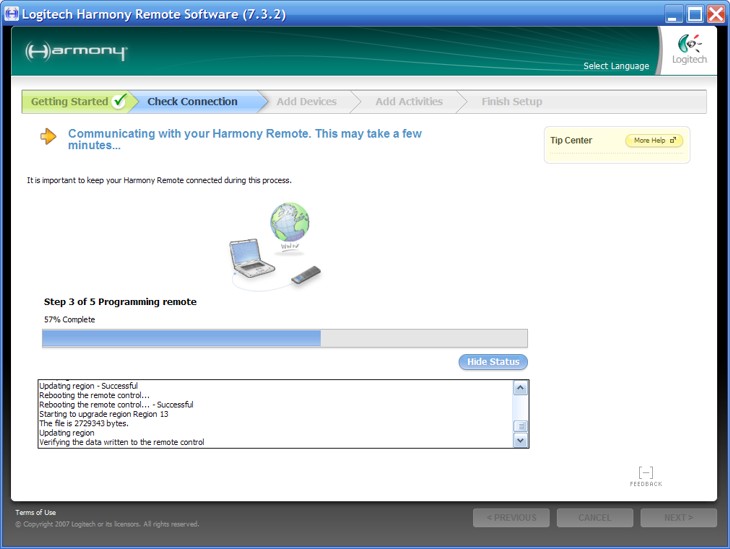Maximize the Harmony Remote Software window

point(695,14)
